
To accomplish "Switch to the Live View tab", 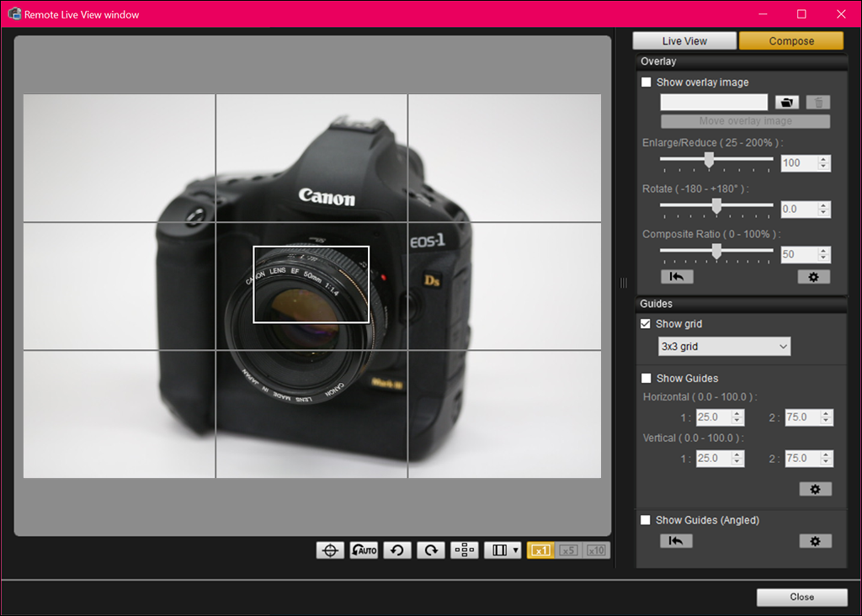I will pyautogui.click(x=684, y=40).
